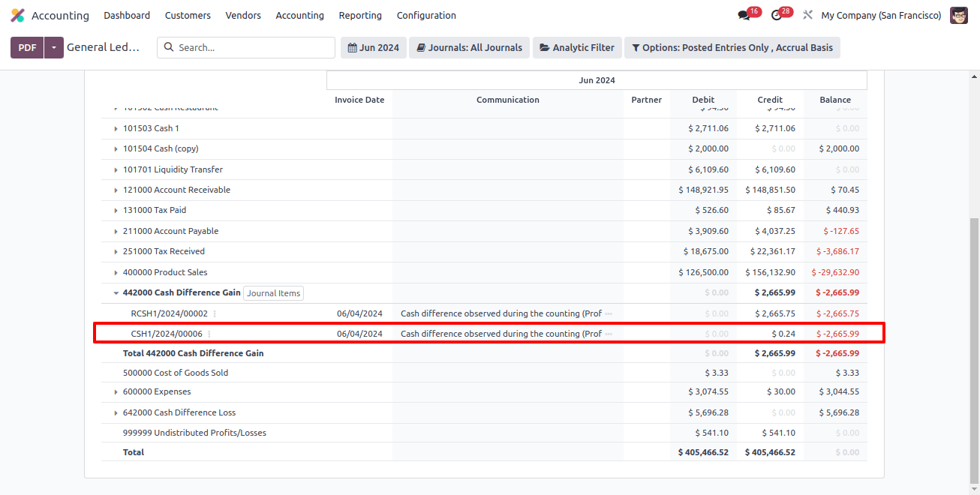Show full communication text for RCSH1/2024/00002
The width and height of the screenshot is (980, 495).
(609, 313)
